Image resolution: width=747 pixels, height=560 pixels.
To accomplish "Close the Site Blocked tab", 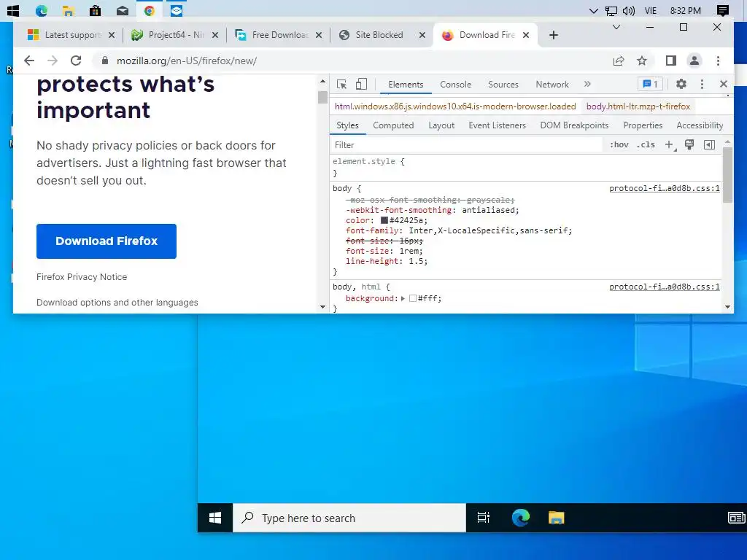I will 422,35.
